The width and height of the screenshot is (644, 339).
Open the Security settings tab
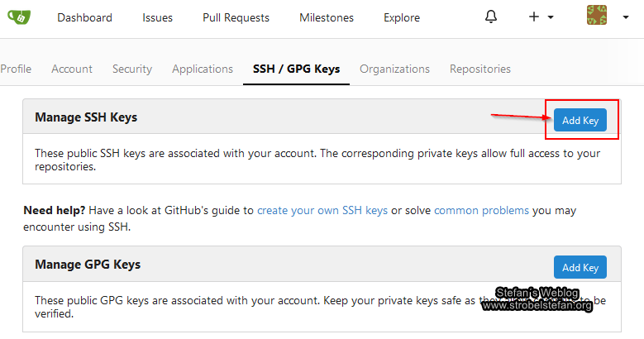click(x=132, y=69)
